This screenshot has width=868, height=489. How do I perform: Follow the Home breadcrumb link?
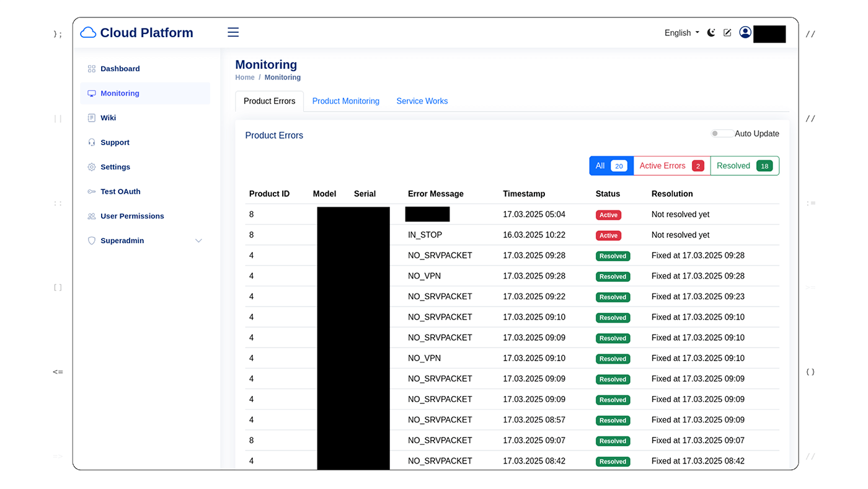pos(245,78)
